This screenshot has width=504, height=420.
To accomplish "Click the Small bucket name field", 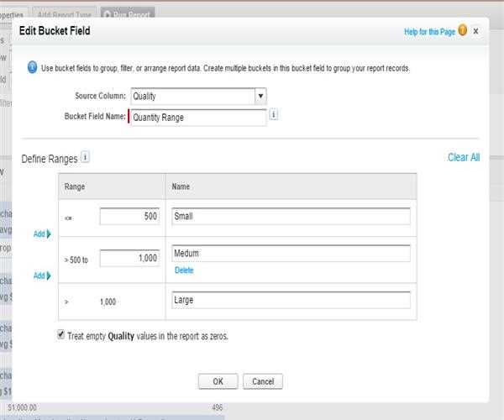I will pos(290,217).
